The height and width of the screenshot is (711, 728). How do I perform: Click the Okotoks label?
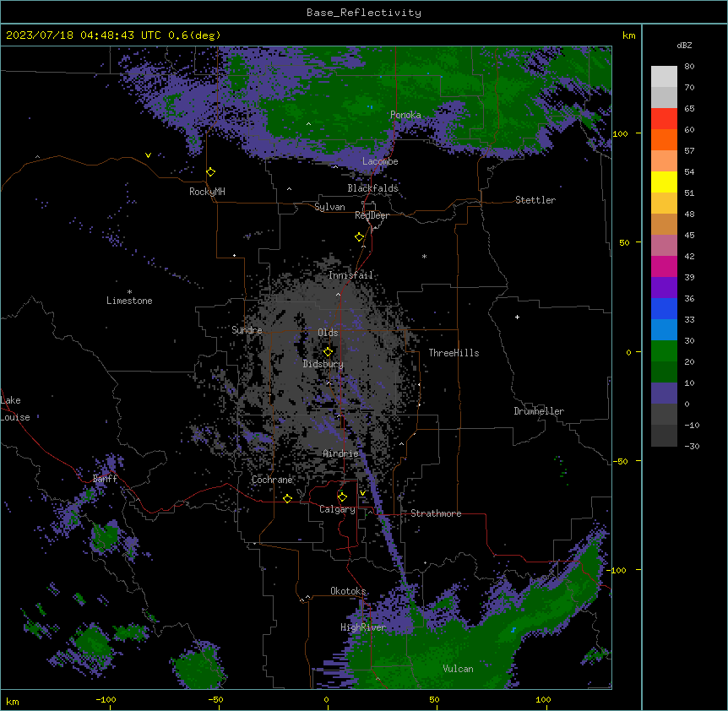click(348, 591)
